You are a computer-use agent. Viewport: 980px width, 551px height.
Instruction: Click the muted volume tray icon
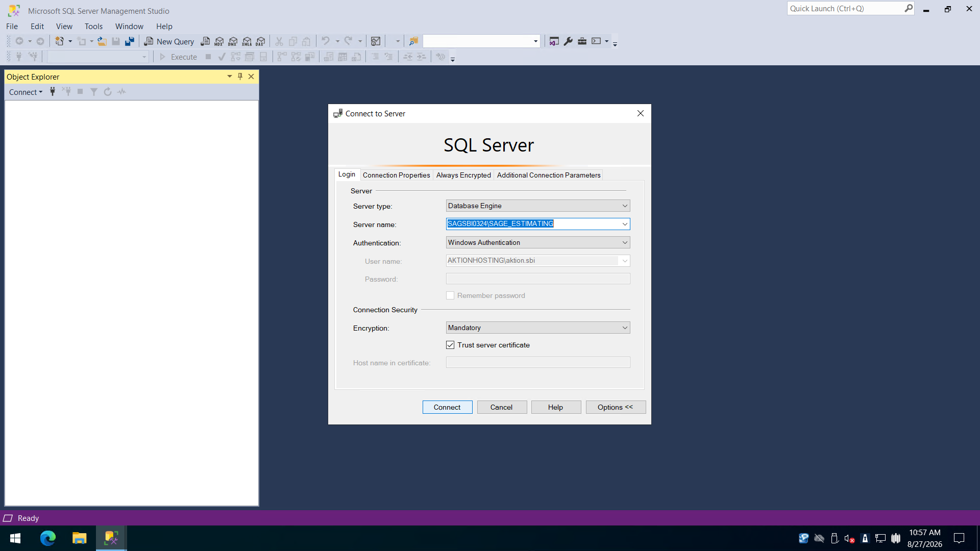pos(849,538)
